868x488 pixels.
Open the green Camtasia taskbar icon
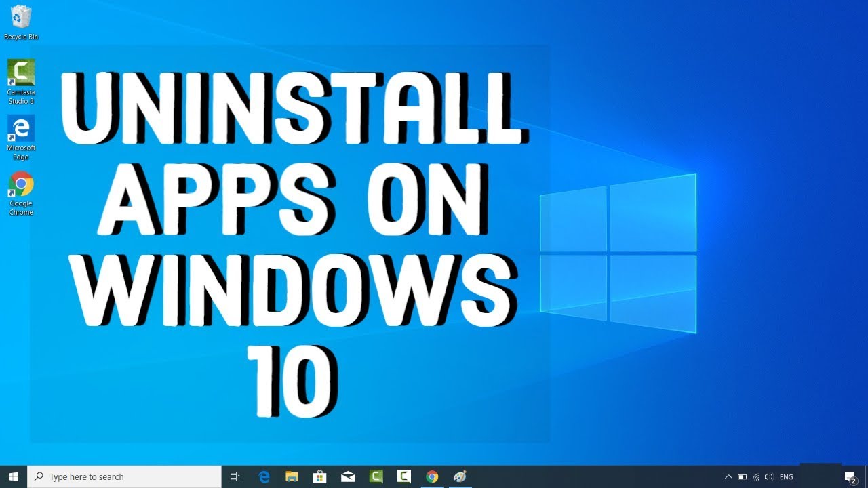pyautogui.click(x=376, y=477)
